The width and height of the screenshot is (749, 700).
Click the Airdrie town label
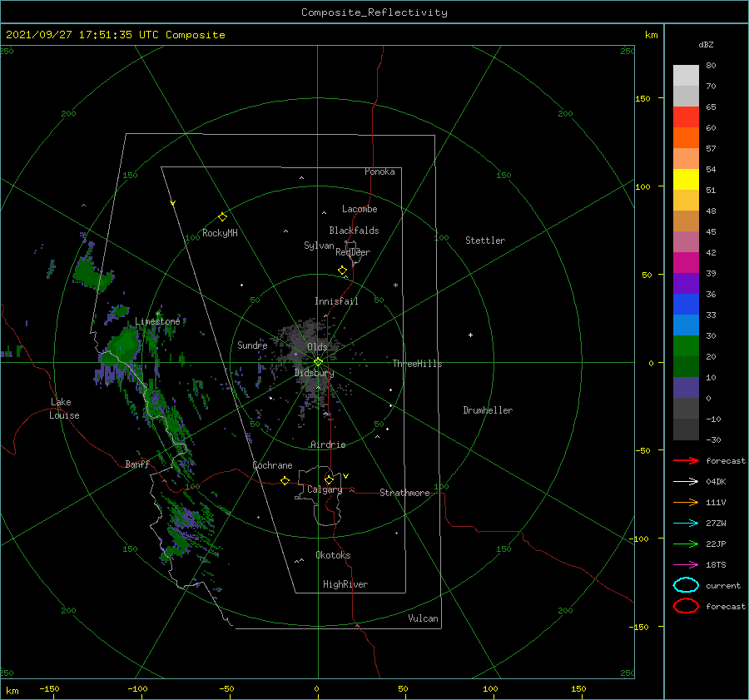click(x=328, y=444)
